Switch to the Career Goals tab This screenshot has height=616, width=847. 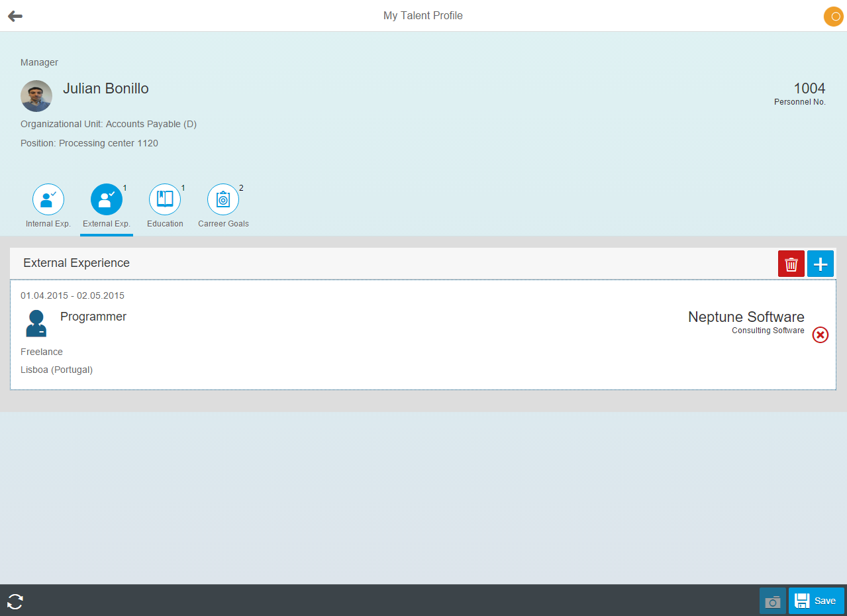point(223,207)
